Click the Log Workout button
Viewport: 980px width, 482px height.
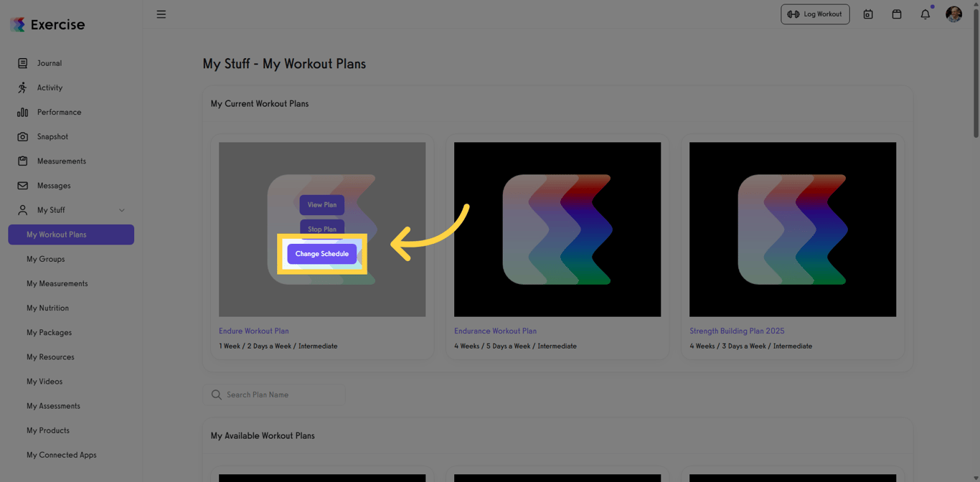coord(815,14)
